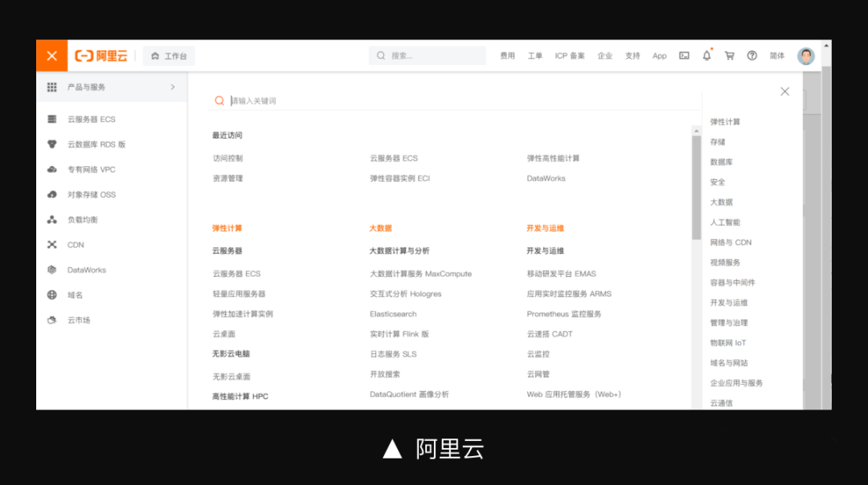868x485 pixels.
Task: Select 云市场 text in sidebar
Action: click(79, 320)
